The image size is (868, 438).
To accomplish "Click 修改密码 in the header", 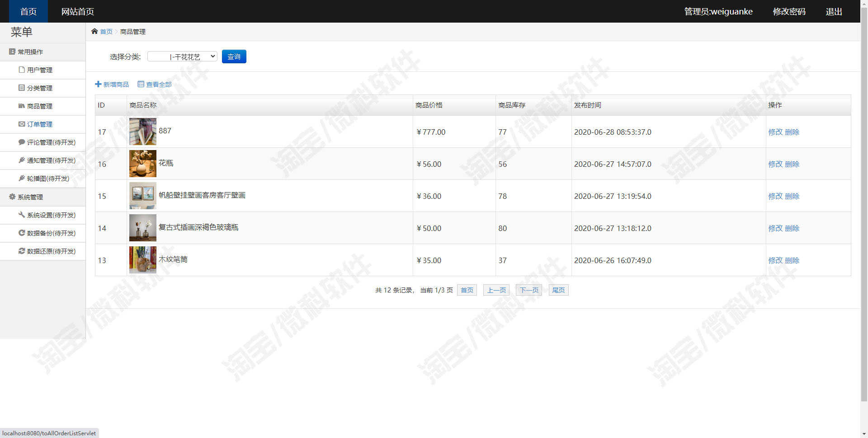I will tap(789, 11).
